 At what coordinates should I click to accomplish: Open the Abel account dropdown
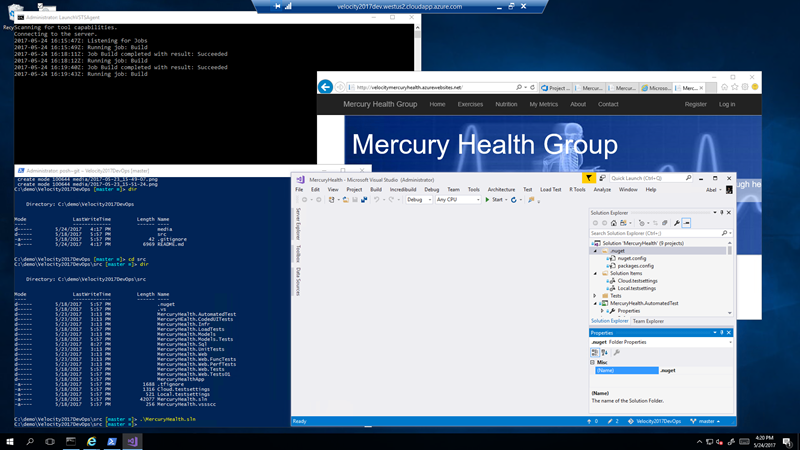713,190
